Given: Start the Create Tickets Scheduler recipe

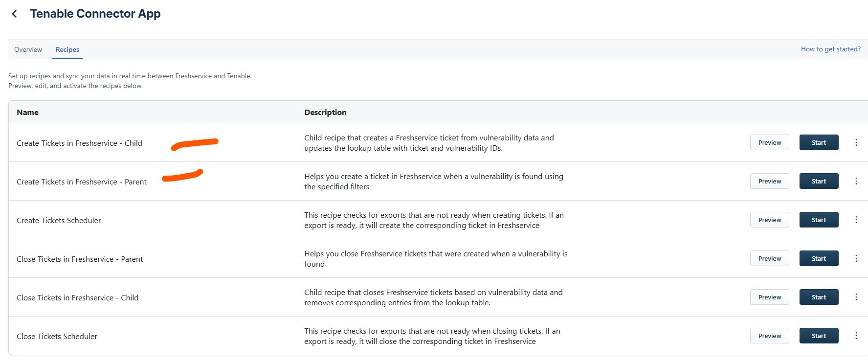Looking at the screenshot, I should (x=819, y=220).
